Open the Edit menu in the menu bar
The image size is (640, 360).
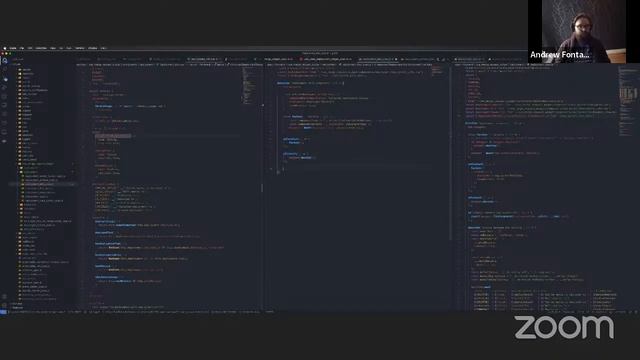point(30,48)
